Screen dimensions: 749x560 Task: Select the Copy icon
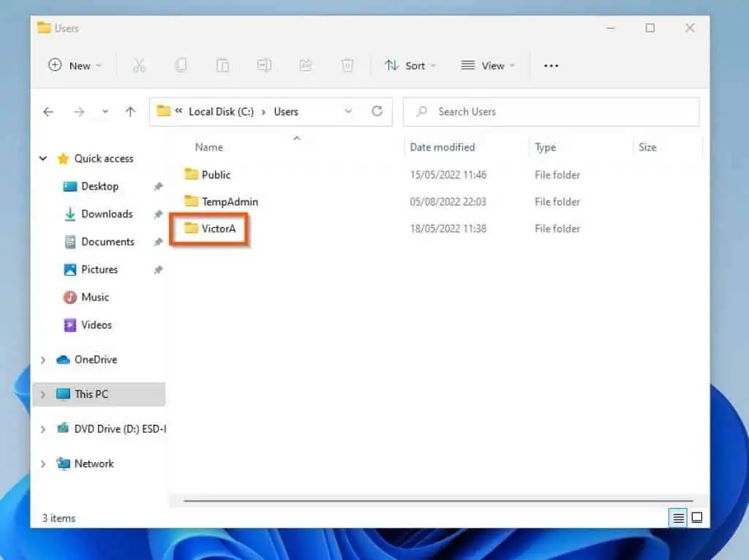[x=181, y=65]
